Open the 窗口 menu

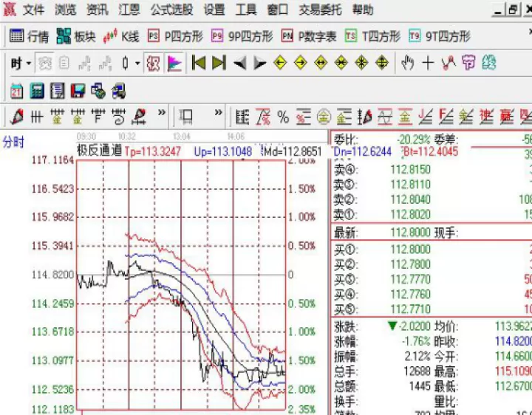(278, 10)
